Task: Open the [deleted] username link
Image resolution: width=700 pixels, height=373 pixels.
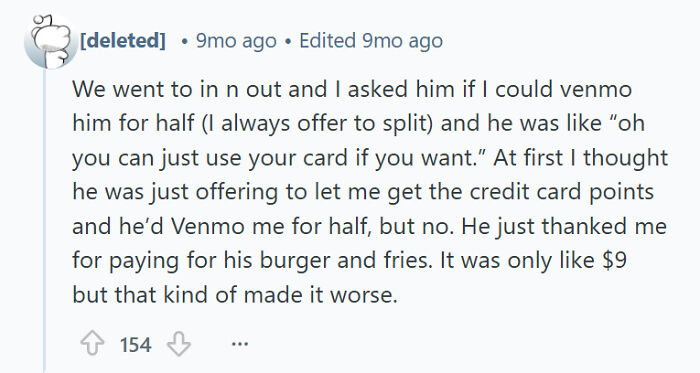Action: click(123, 41)
